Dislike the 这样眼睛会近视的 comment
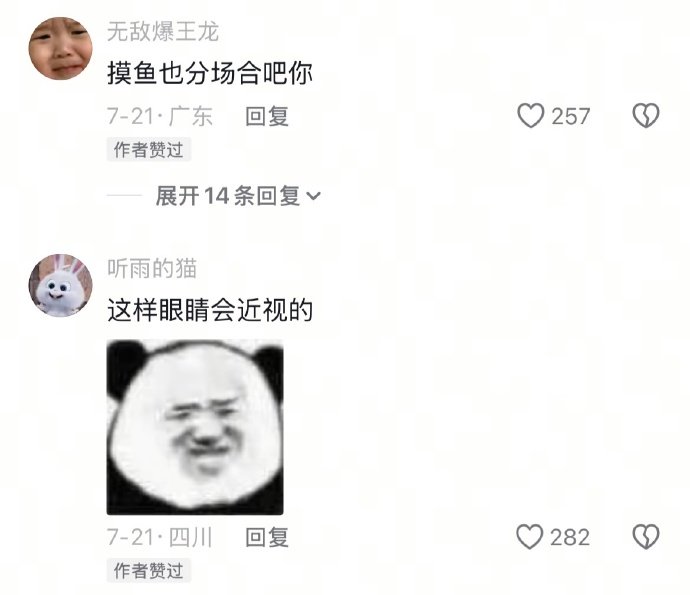This screenshot has width=690, height=595. 646,536
